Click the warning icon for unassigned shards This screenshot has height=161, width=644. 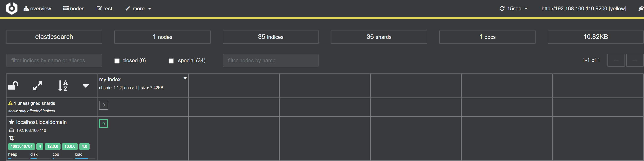tap(10, 103)
